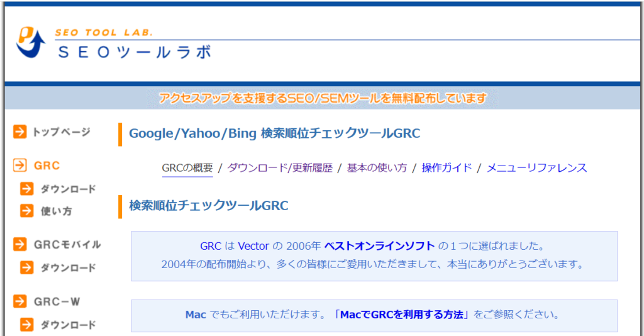Click the arrow icon beside GRCモバイル
The height and width of the screenshot is (336, 644).
click(19, 244)
